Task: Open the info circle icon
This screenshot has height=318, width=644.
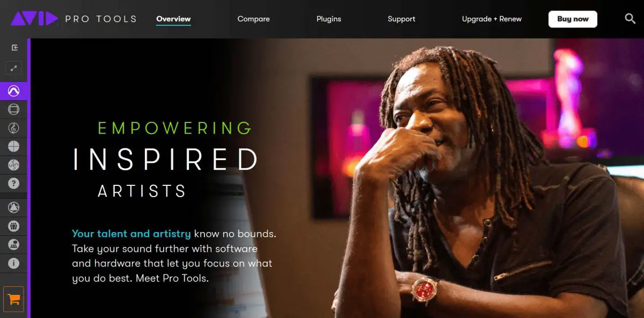Action: (x=14, y=263)
